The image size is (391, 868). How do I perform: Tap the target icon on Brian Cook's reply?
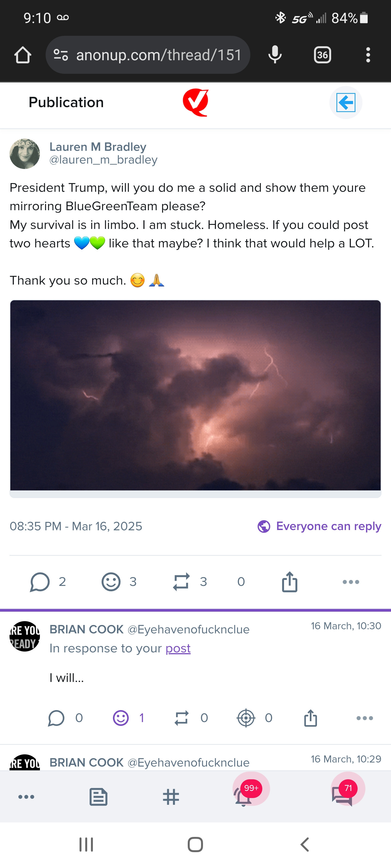[246, 718]
